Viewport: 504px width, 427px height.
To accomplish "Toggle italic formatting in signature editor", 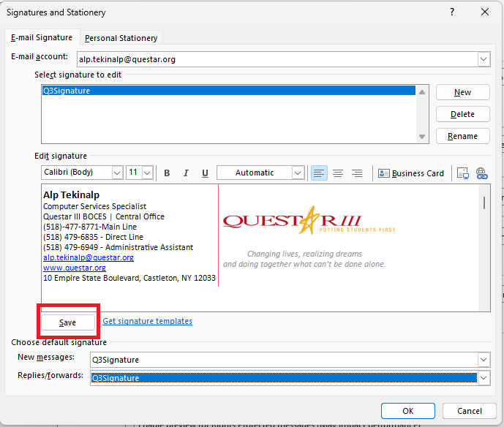I will tap(186, 173).
